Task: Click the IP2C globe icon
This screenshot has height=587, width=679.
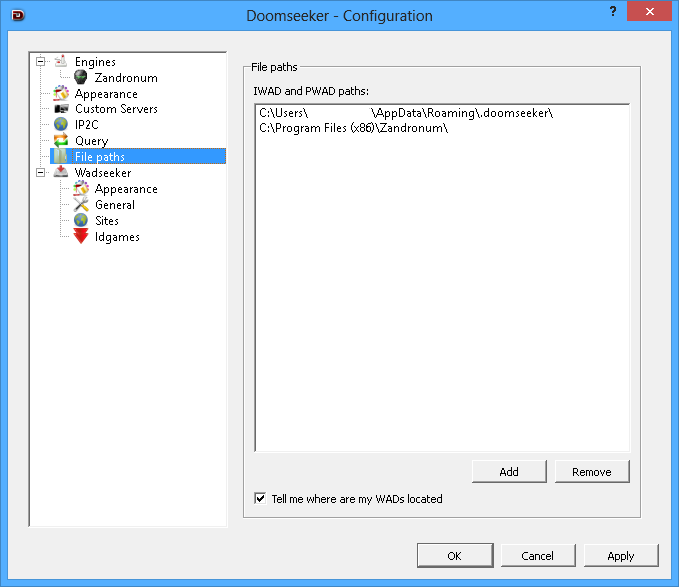Action: (x=61, y=125)
